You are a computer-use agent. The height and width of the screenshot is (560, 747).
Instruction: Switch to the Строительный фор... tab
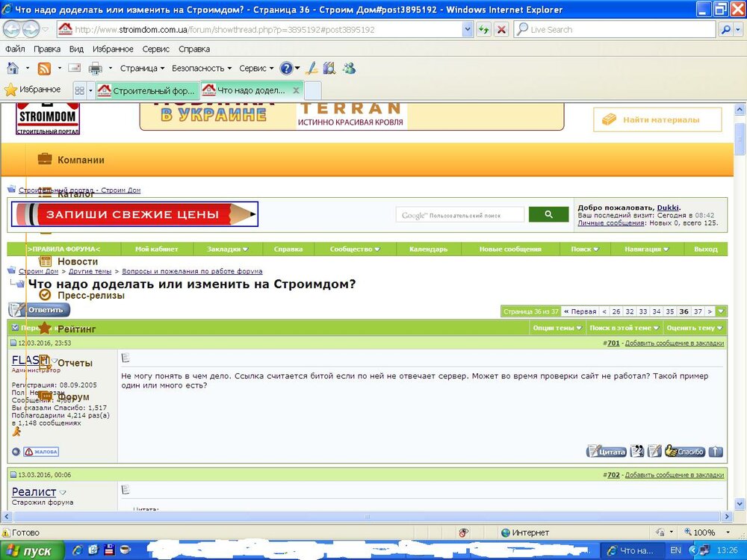[146, 90]
